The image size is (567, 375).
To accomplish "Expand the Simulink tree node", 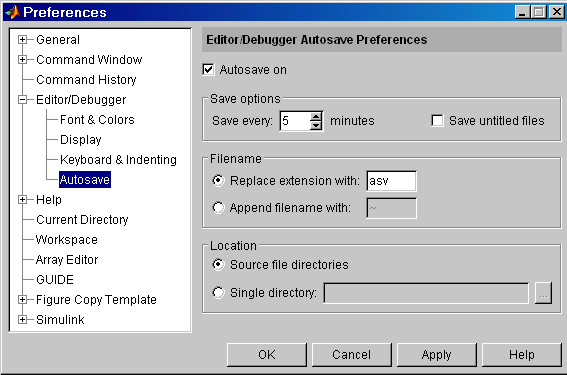I will click(22, 320).
